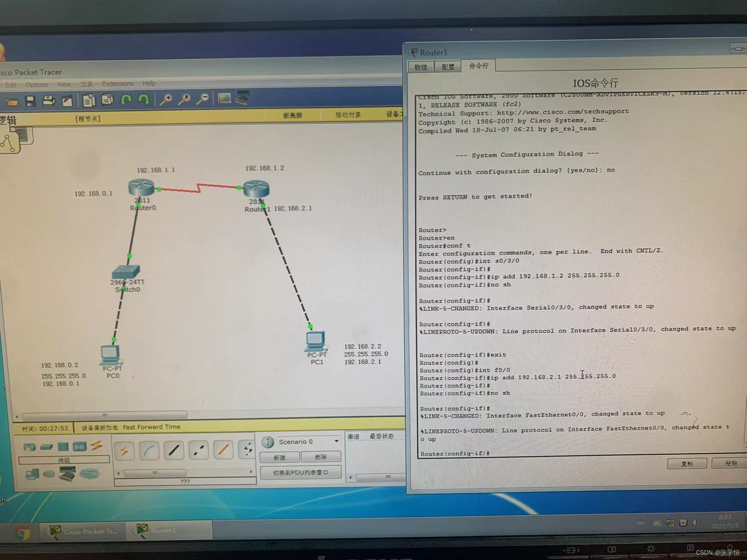The image size is (747, 560).
Task: Click the 新建 scenario button
Action: 280,457
